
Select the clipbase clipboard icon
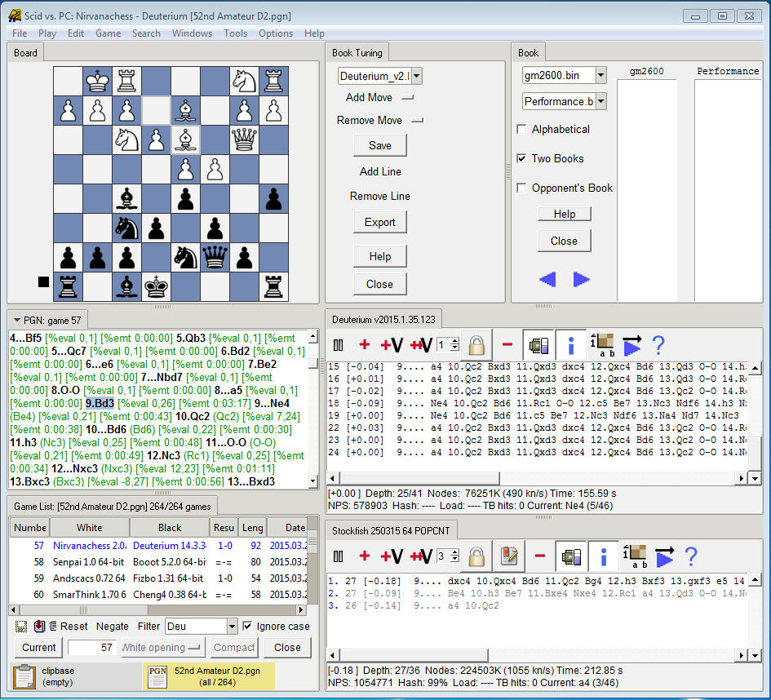coord(24,676)
